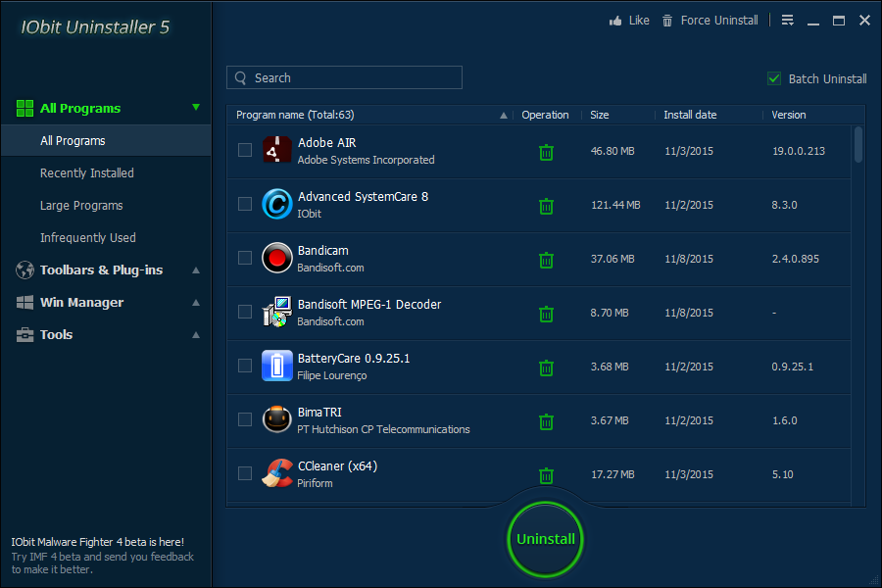This screenshot has height=588, width=882.
Task: Maximize the IObit Uninstaller window
Action: [839, 21]
